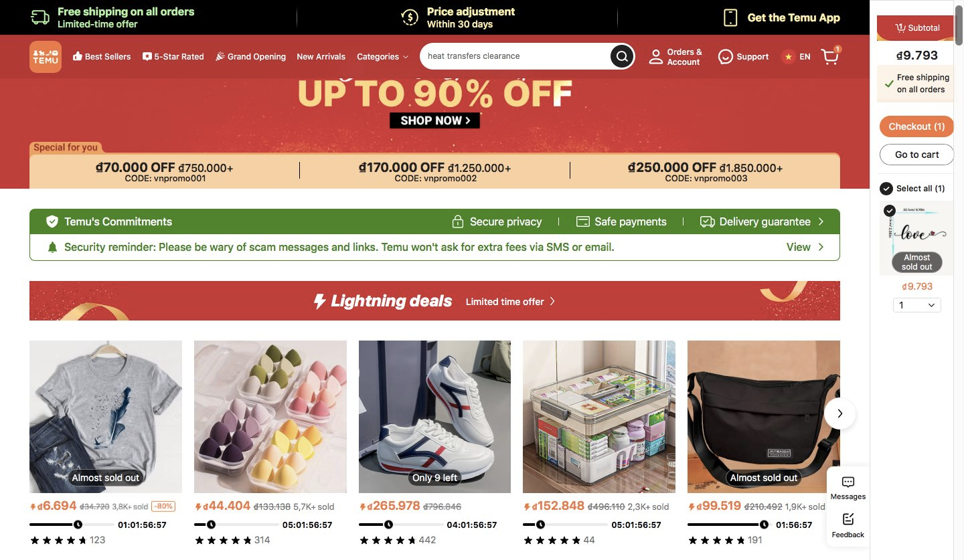This screenshot has width=964, height=560.
Task: Click the Get the Temu App phone icon
Action: tap(730, 17)
